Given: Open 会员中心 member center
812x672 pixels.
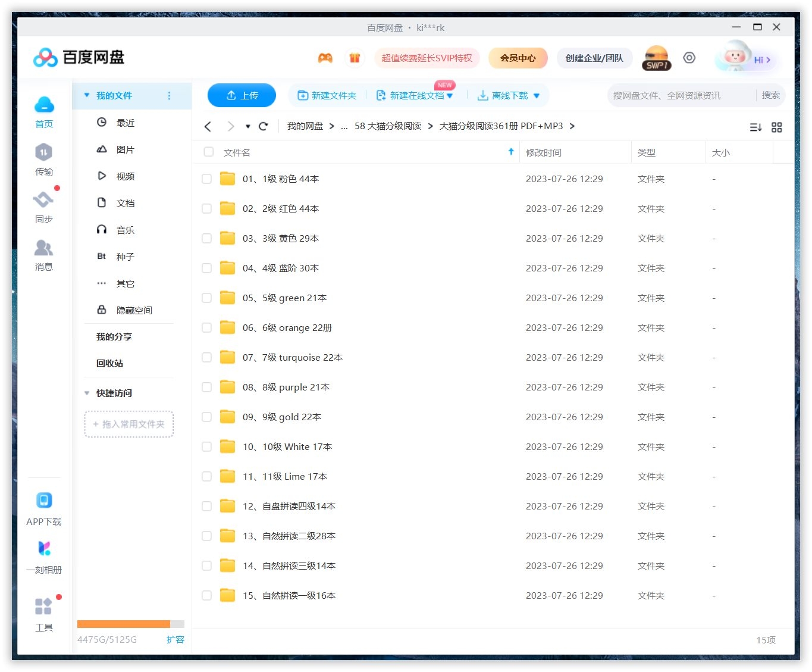Looking at the screenshot, I should click(518, 58).
